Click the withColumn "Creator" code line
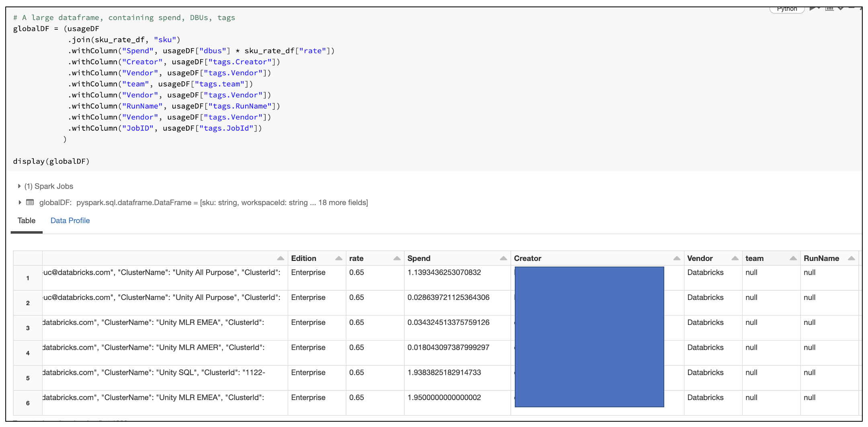Screen dimensions: 868x427 [174, 62]
